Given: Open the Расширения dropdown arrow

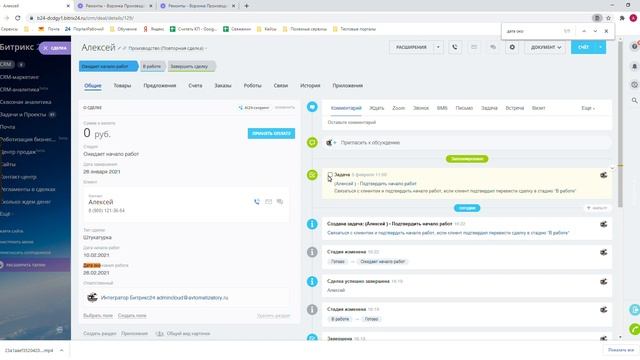Looking at the screenshot, I should (438, 47).
